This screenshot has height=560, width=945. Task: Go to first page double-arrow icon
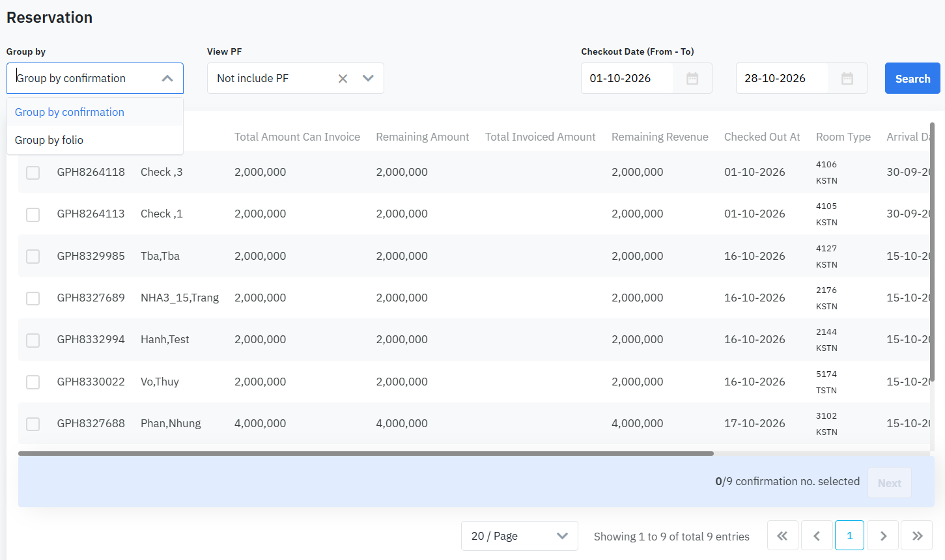point(783,536)
